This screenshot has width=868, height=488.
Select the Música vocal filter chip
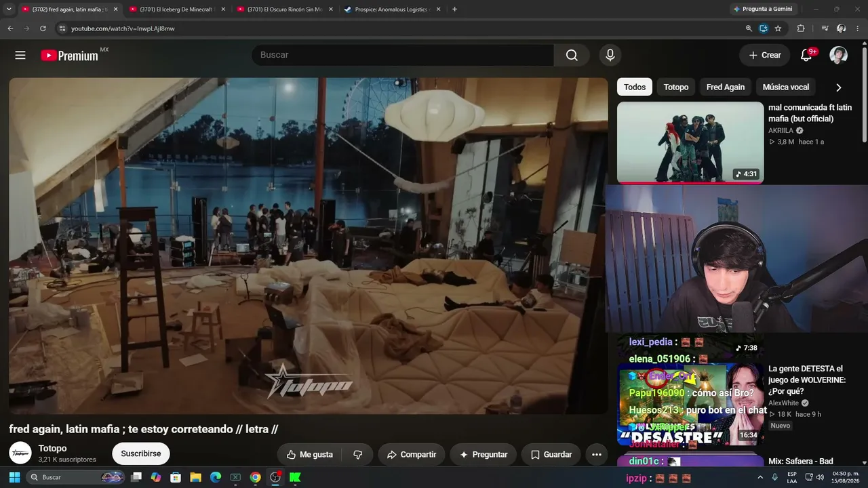tap(786, 87)
